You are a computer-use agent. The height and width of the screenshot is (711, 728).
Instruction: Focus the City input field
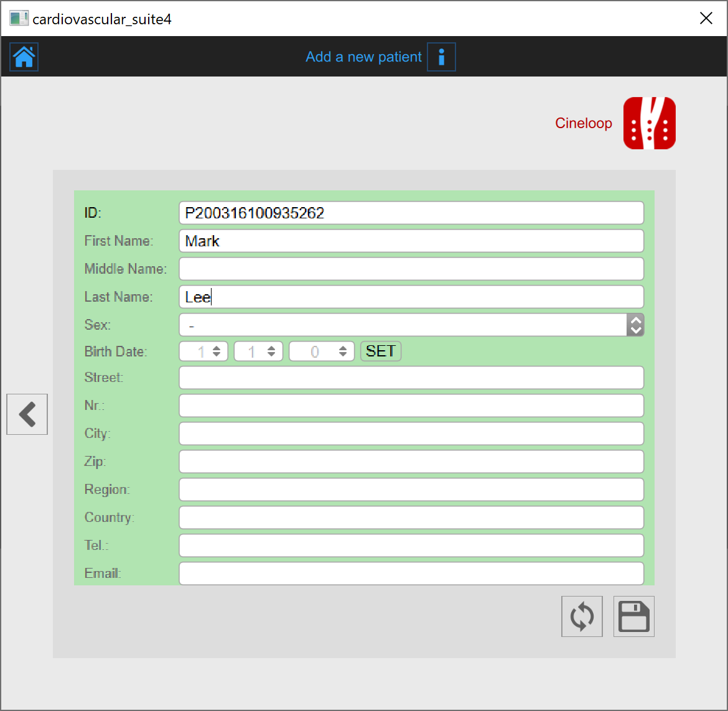coord(411,434)
